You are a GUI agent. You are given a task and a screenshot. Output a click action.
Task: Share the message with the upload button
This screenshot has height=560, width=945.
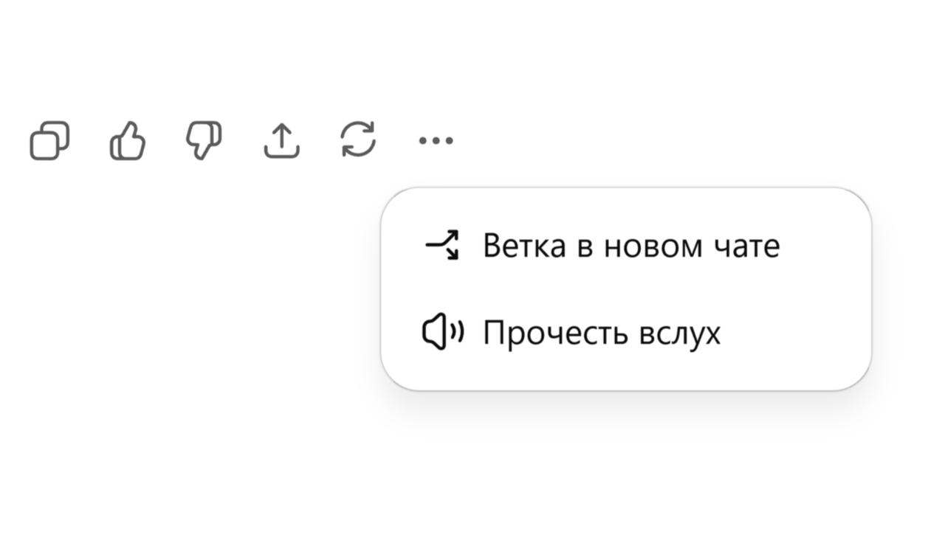click(282, 140)
